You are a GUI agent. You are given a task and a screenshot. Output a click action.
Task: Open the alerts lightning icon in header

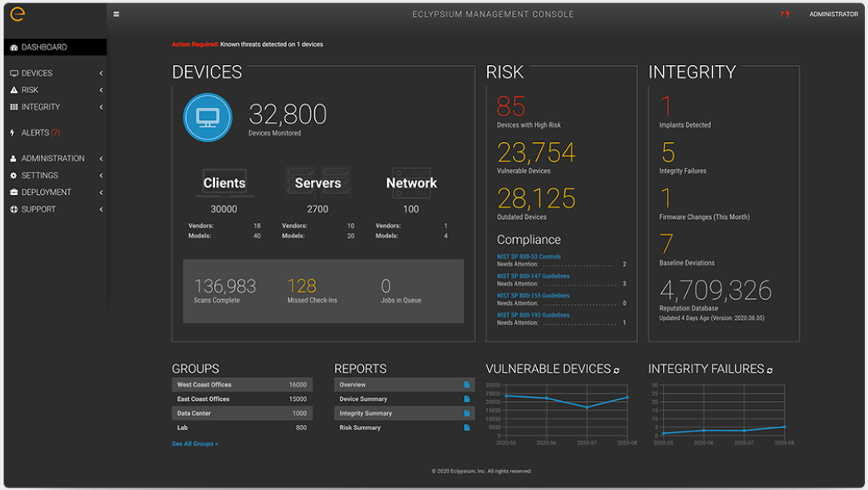(x=785, y=14)
